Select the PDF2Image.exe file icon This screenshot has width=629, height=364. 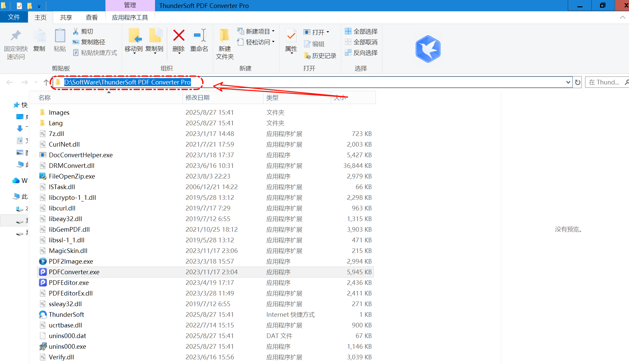pyautogui.click(x=43, y=261)
